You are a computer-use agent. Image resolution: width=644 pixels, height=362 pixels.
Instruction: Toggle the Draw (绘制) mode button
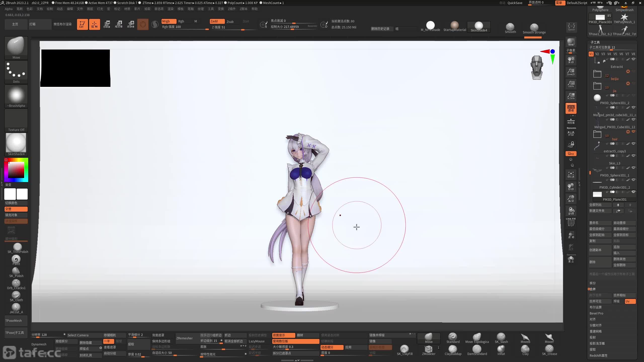pos(94,24)
